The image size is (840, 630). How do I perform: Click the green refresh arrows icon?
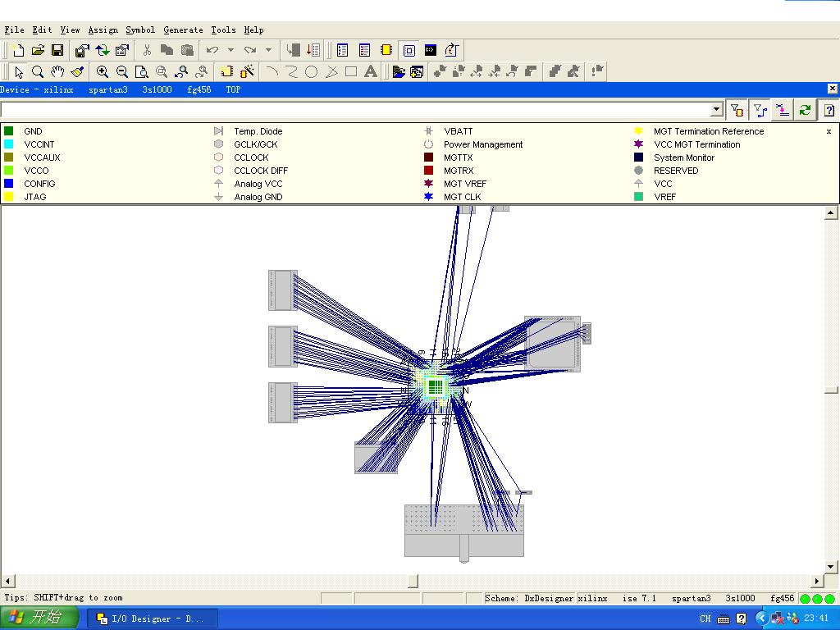coord(806,110)
